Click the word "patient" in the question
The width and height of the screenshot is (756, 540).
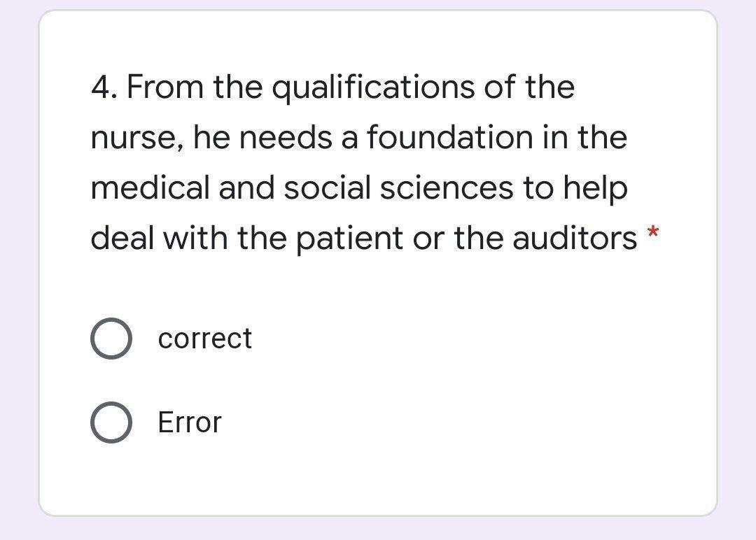point(358,239)
